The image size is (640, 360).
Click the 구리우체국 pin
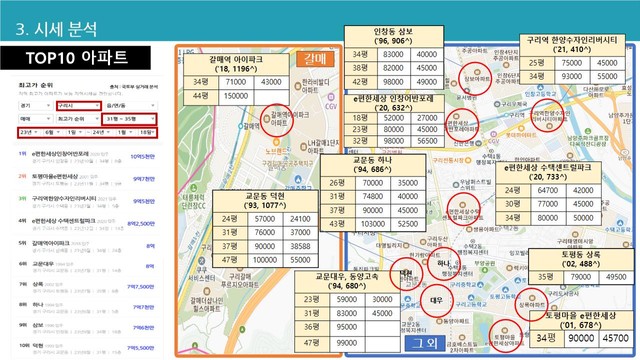tap(497, 104)
